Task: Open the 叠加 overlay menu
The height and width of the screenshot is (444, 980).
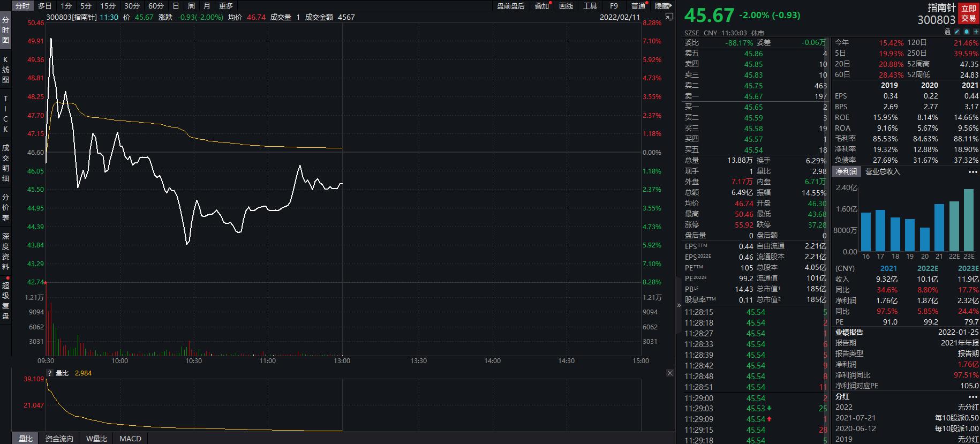Action: 542,6
